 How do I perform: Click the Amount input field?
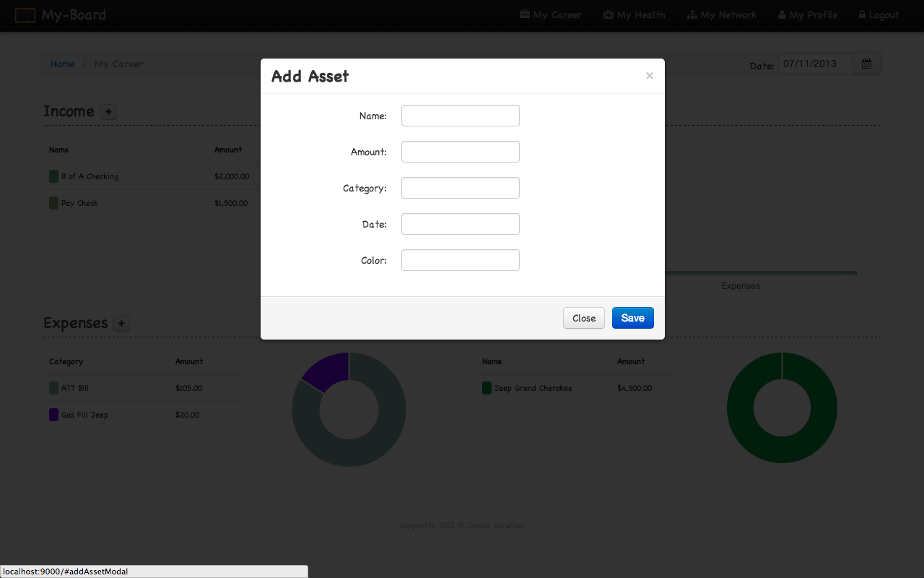coord(461,152)
